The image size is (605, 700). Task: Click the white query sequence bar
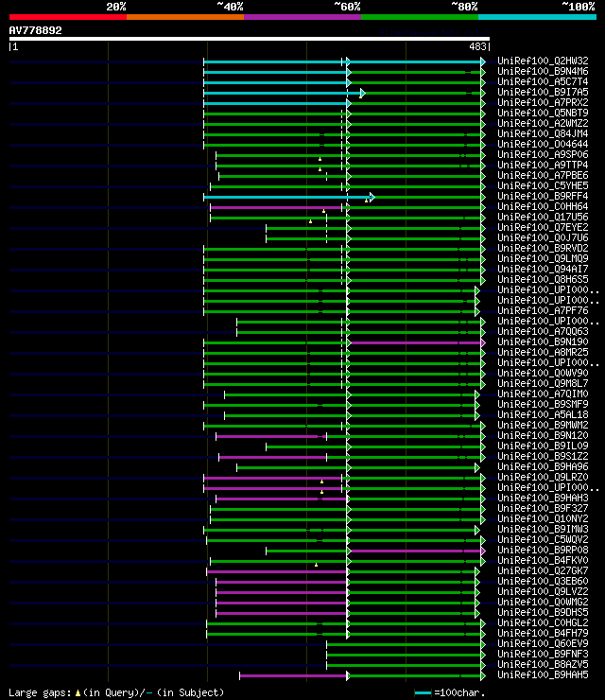tap(250, 39)
